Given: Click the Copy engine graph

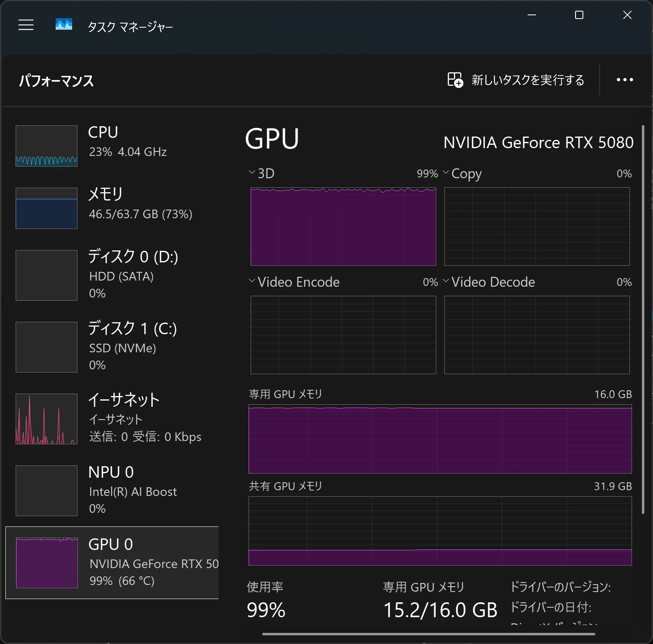Looking at the screenshot, I should tap(537, 226).
